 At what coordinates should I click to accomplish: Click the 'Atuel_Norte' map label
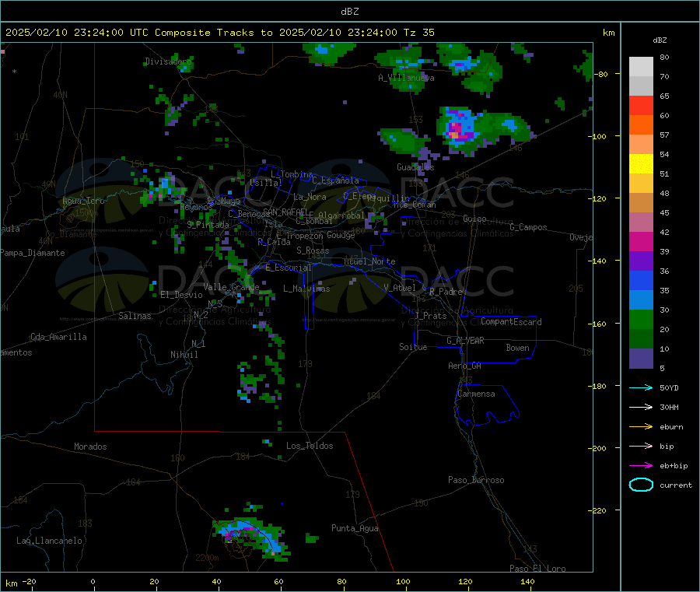coord(369,261)
